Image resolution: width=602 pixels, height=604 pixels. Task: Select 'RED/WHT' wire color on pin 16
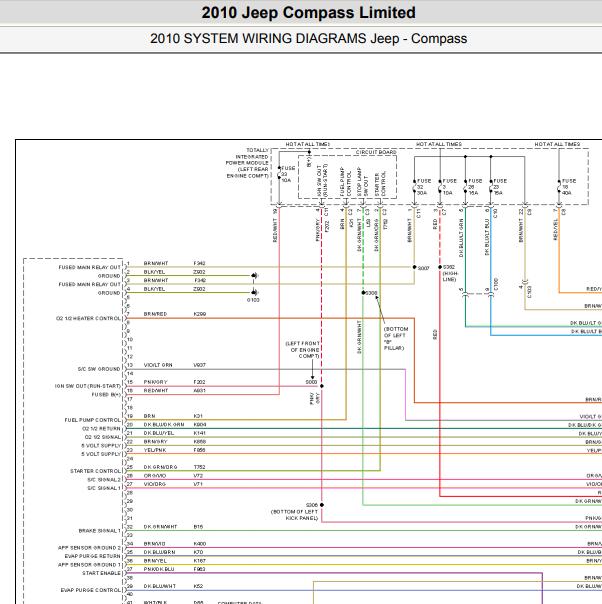(156, 390)
